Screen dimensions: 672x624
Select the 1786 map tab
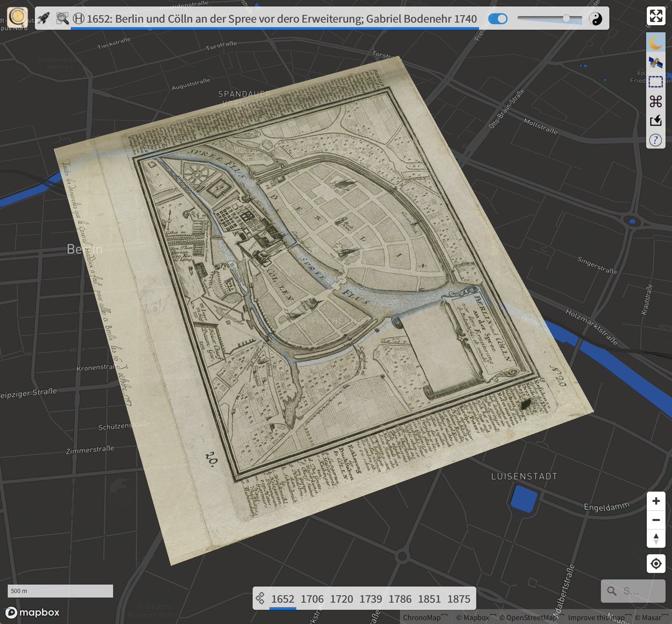400,599
